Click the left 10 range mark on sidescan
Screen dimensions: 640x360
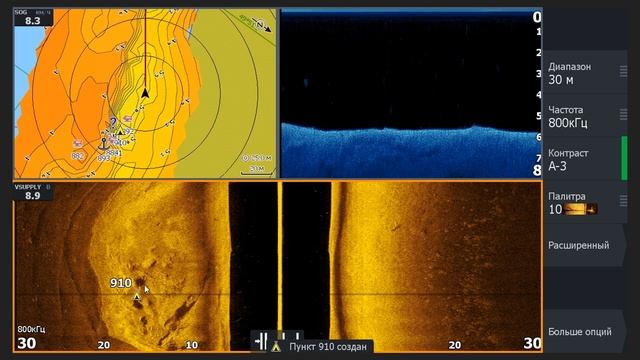click(192, 345)
